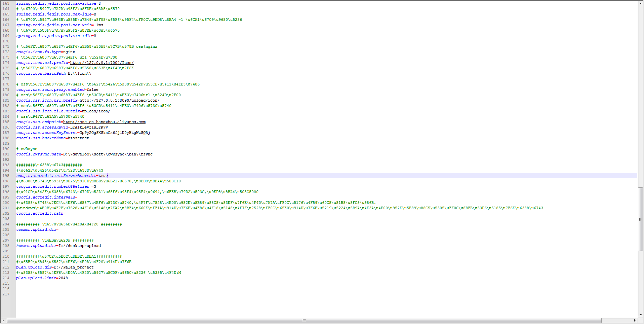
Task: Place cursor on spring.redis.jedis.pool.max-active=8
Action: [58, 3]
